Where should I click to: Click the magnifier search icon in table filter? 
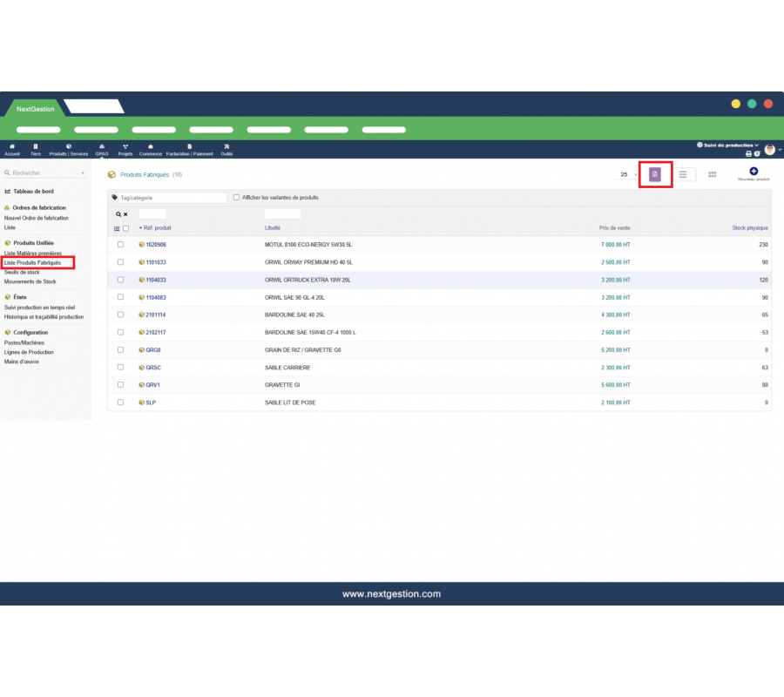click(x=118, y=213)
